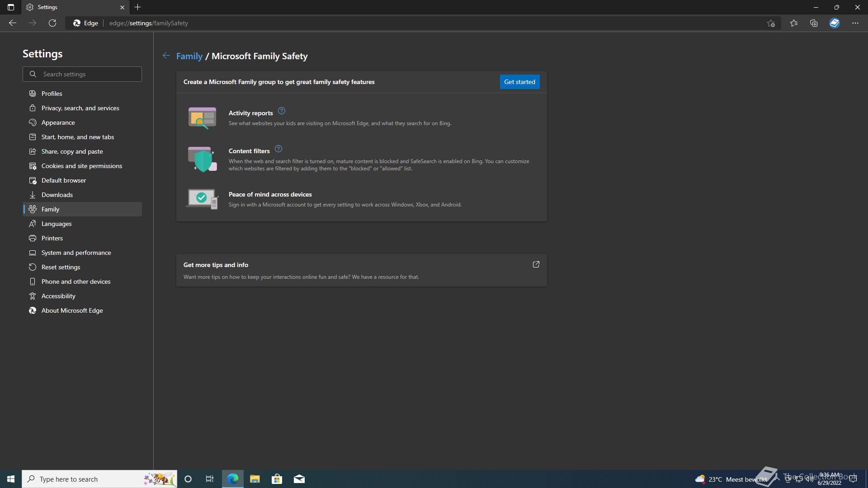Open Downloads settings

click(x=82, y=195)
